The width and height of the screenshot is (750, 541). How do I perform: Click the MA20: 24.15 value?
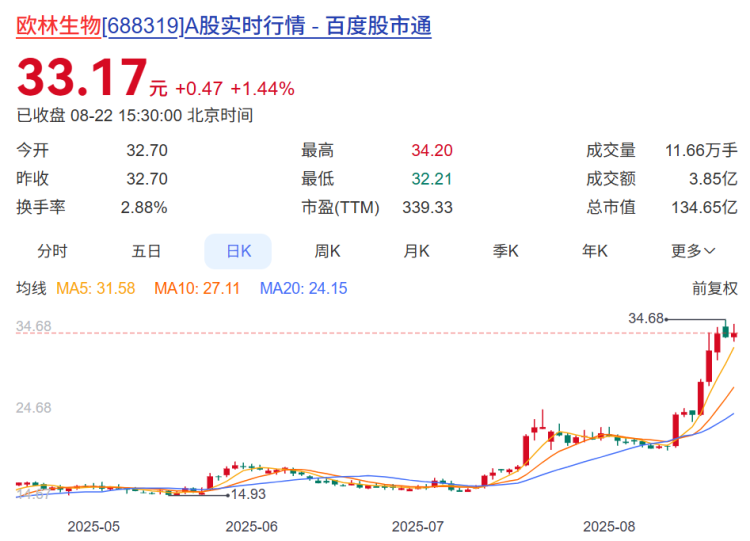tap(303, 288)
